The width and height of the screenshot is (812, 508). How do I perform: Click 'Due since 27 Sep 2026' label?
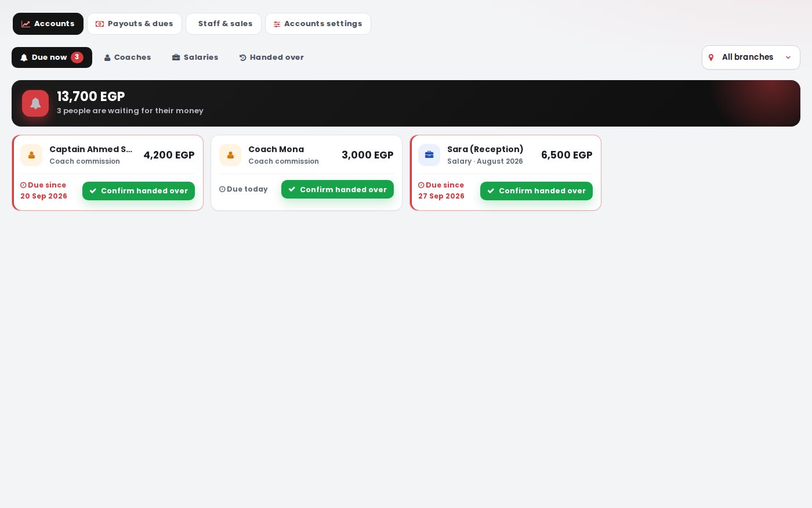pyautogui.click(x=441, y=190)
